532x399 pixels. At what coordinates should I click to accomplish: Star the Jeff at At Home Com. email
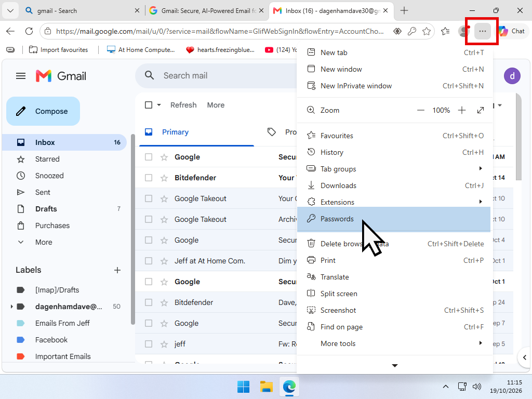coord(164,261)
